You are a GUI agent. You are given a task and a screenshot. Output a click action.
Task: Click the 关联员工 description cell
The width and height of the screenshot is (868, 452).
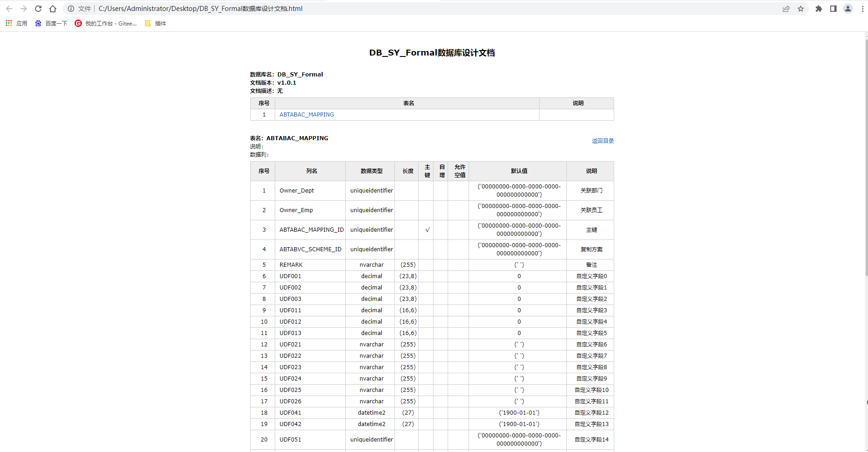[590, 210]
